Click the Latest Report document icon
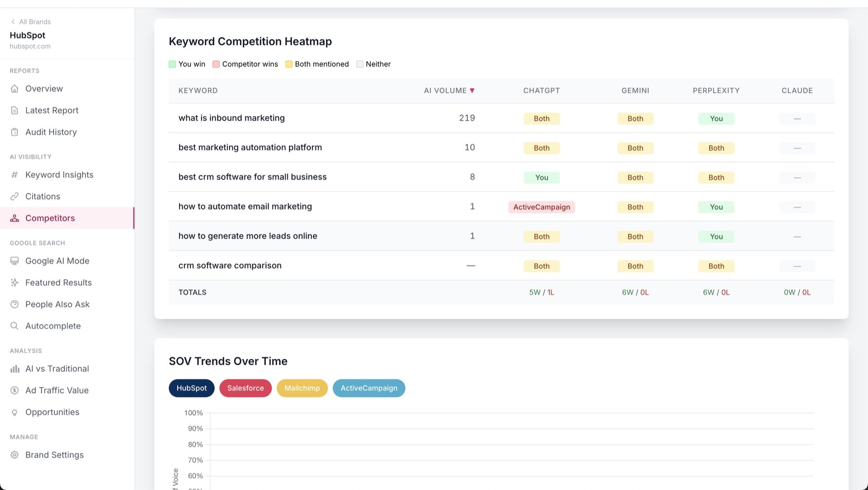Viewport: 868px width, 490px height. [x=14, y=110]
